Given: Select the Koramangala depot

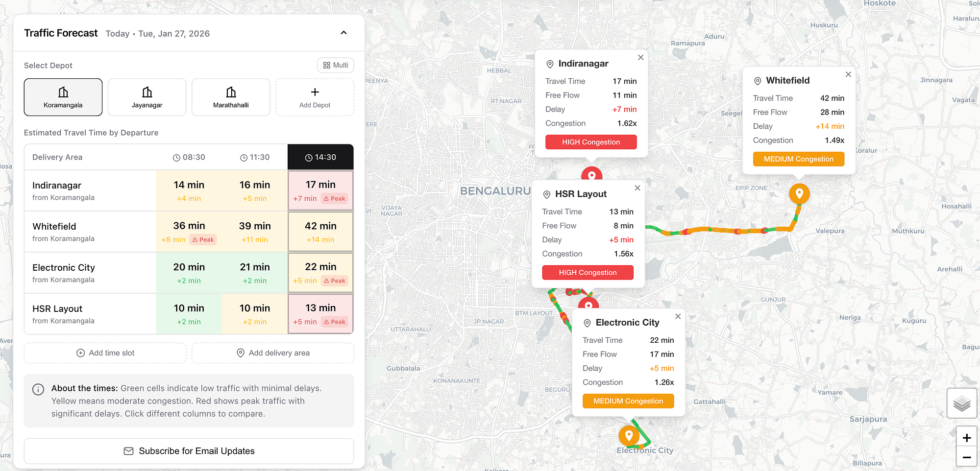Looking at the screenshot, I should click(63, 97).
